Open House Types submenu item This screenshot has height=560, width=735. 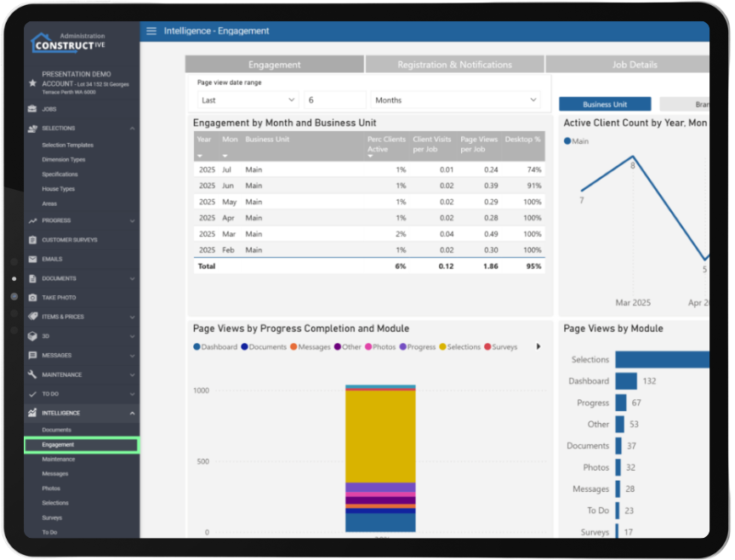click(58, 189)
